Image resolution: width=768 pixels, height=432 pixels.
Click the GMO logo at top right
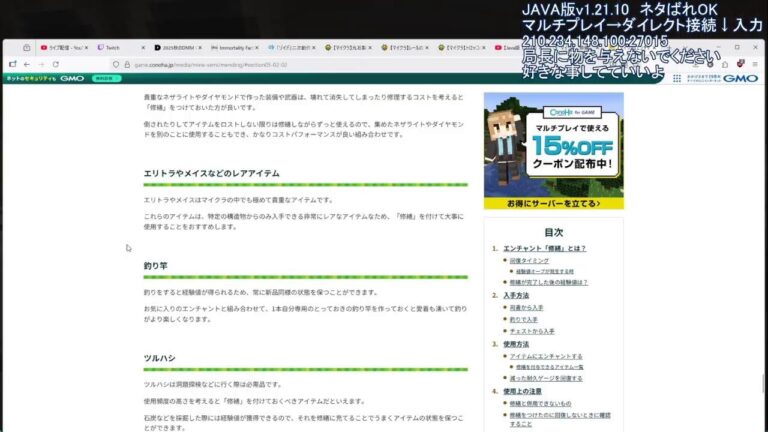tap(740, 78)
